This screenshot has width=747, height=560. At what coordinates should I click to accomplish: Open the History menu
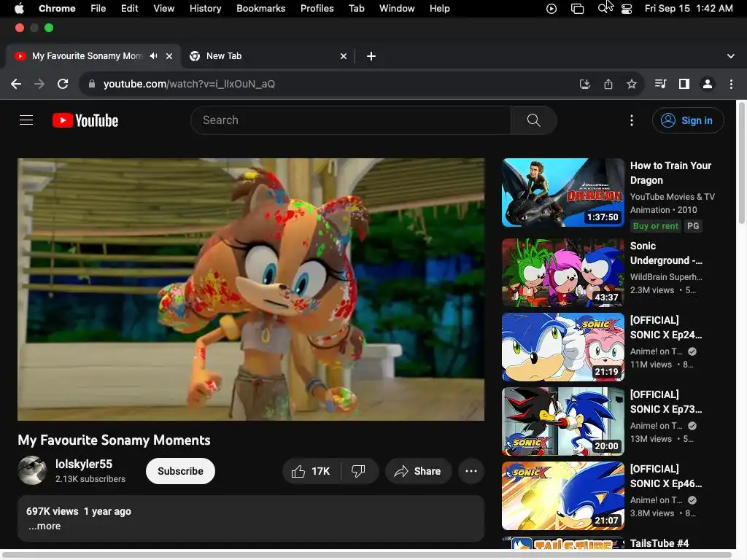[205, 9]
